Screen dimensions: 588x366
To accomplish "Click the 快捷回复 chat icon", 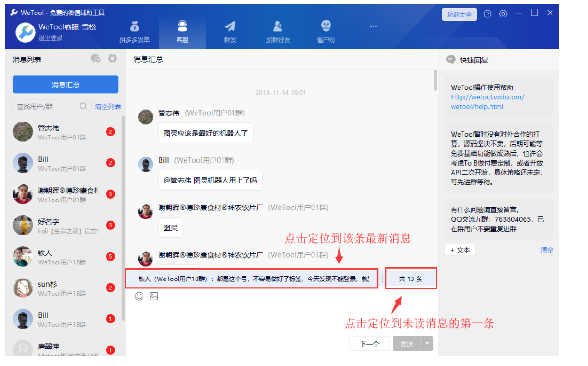I will click(x=451, y=60).
